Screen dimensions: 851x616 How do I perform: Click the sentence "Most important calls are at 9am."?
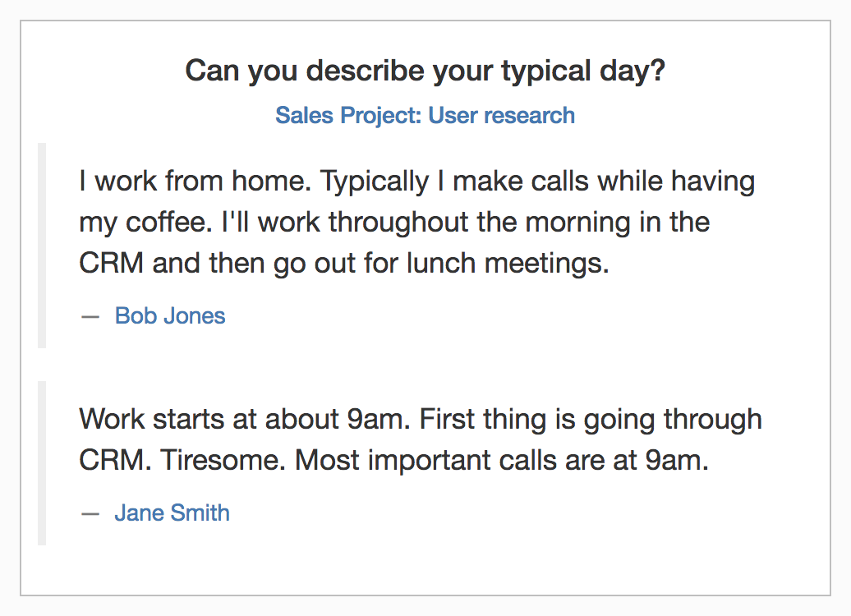tap(502, 460)
